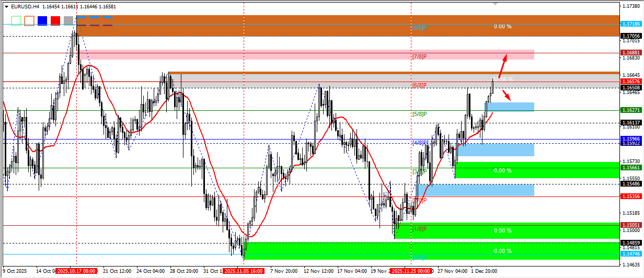Click the 2025.11.25 00:00 time marker
Viewport: 644px width, 278px height.
[x=411, y=272]
